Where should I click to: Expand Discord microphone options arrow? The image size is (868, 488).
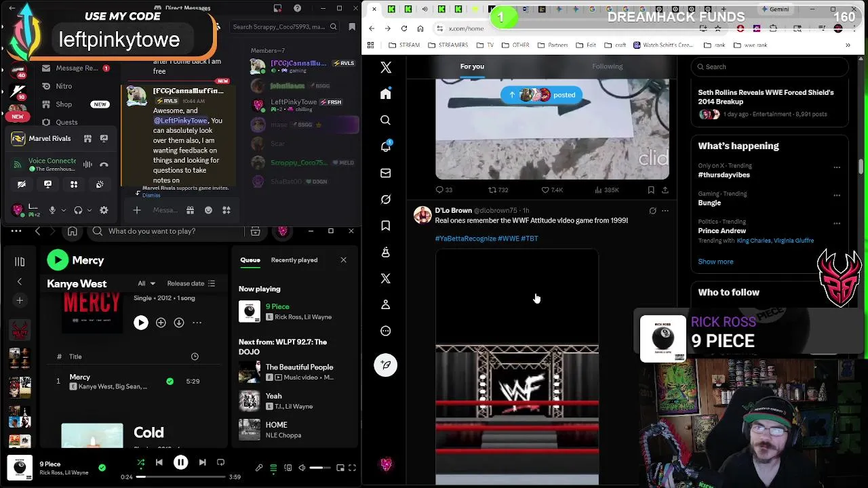(x=64, y=210)
